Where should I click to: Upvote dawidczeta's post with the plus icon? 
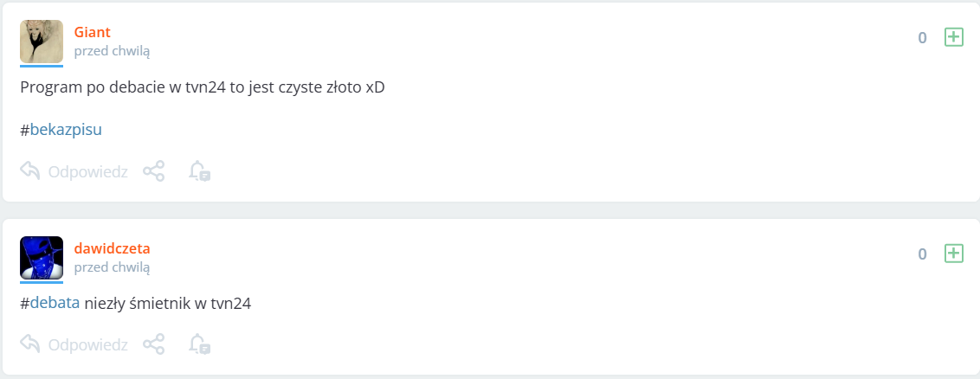point(953,254)
